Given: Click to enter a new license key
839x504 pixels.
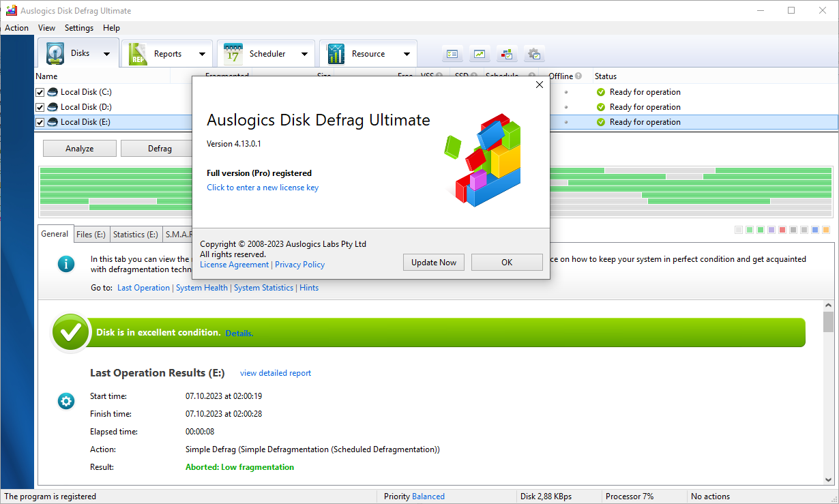Looking at the screenshot, I should point(263,188).
